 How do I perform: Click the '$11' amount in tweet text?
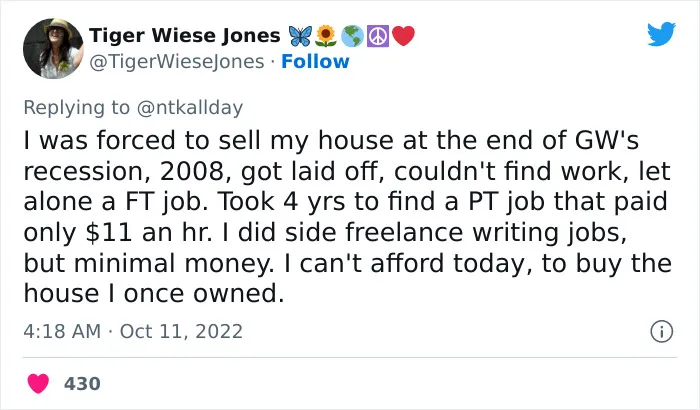pyautogui.click(x=108, y=233)
